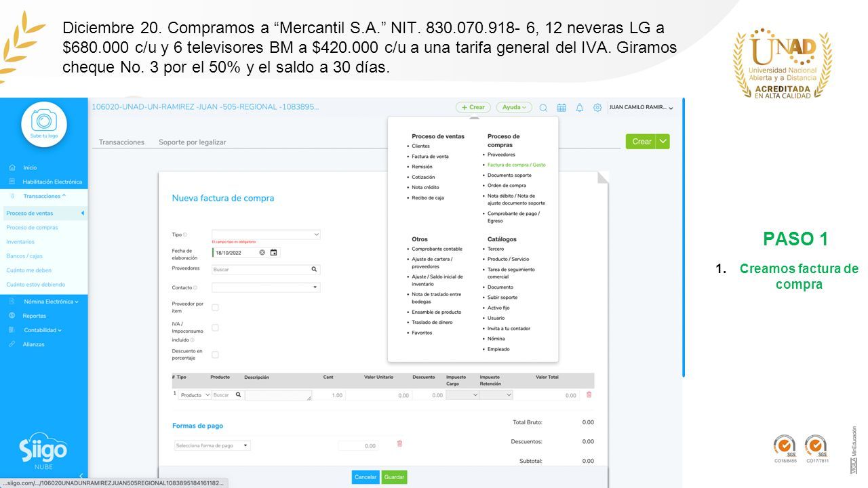The image size is (868, 488).
Task: Open Proceso de compras in sidebar
Action: pos(32,228)
